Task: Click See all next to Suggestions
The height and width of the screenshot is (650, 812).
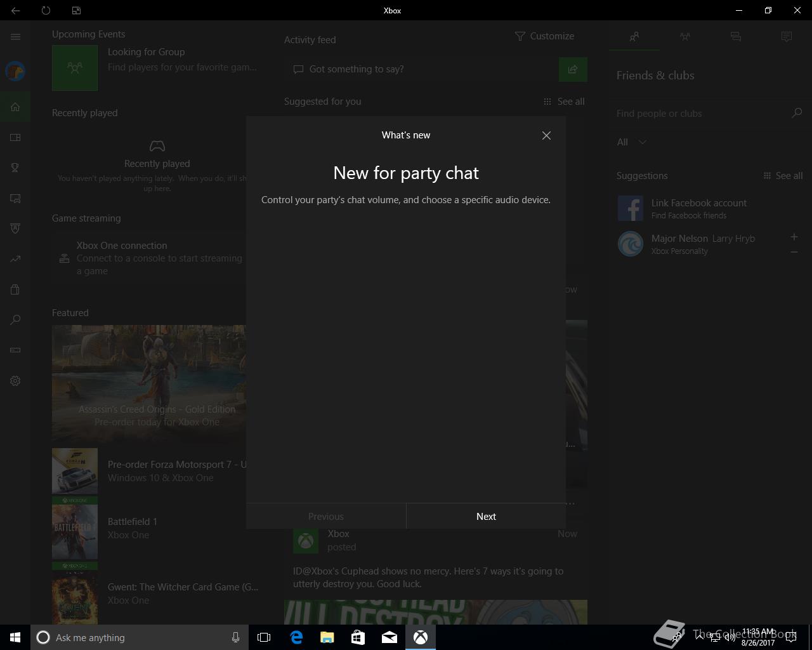Action: tap(783, 176)
